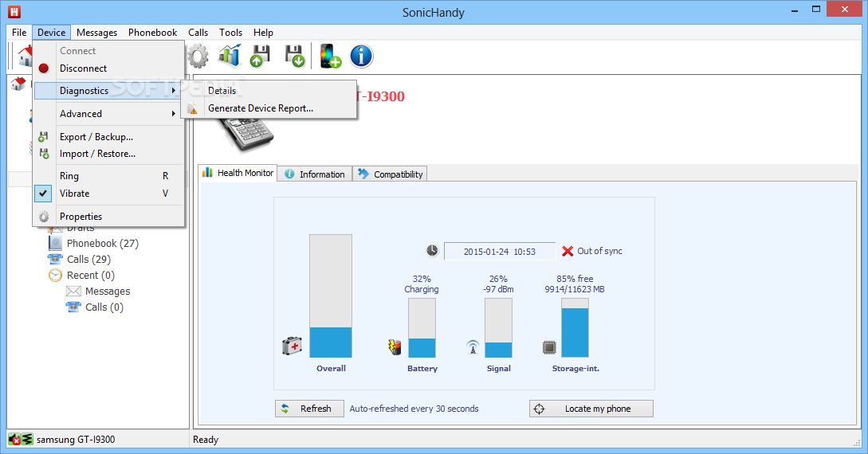
Task: Select Generate Device Report entry
Action: pyautogui.click(x=269, y=108)
